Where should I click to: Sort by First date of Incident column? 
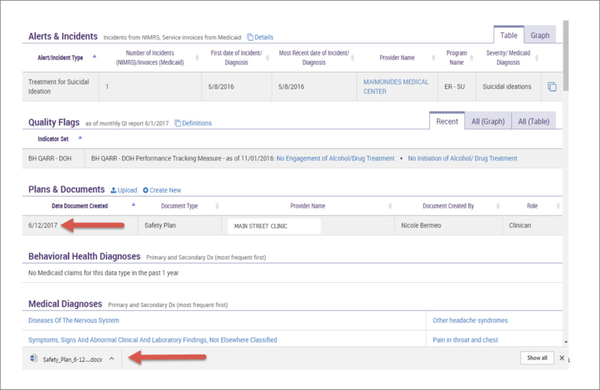236,58
